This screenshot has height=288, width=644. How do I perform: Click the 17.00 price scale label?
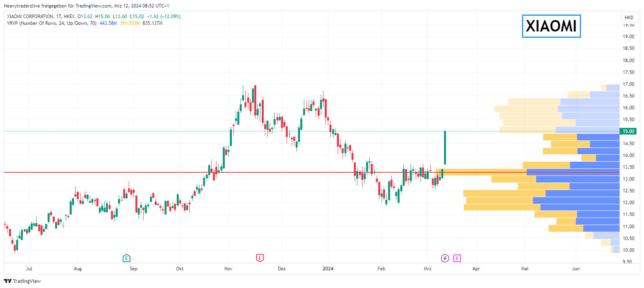pyautogui.click(x=629, y=84)
